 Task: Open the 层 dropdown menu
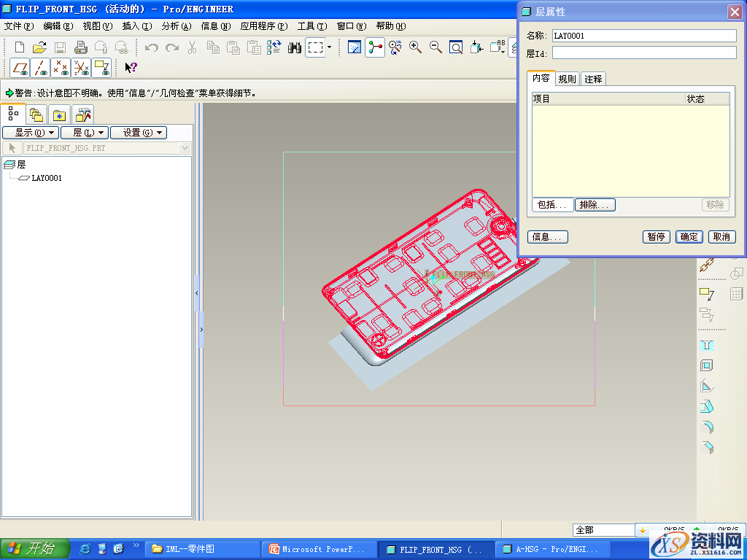85,133
